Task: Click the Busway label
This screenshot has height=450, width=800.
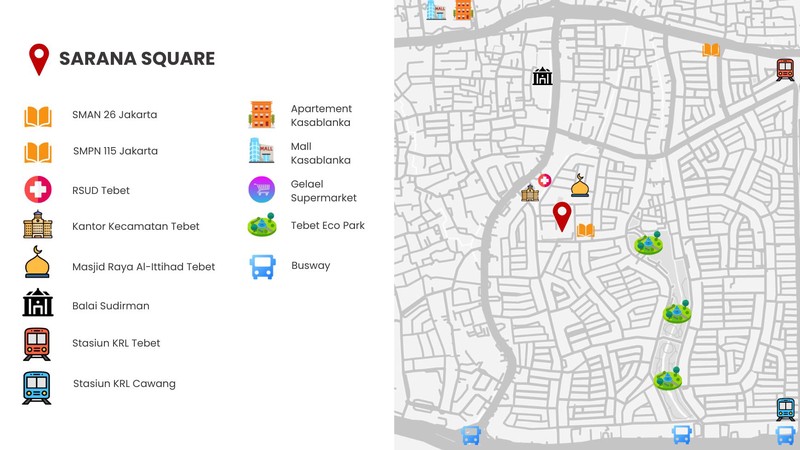Action: 311,266
